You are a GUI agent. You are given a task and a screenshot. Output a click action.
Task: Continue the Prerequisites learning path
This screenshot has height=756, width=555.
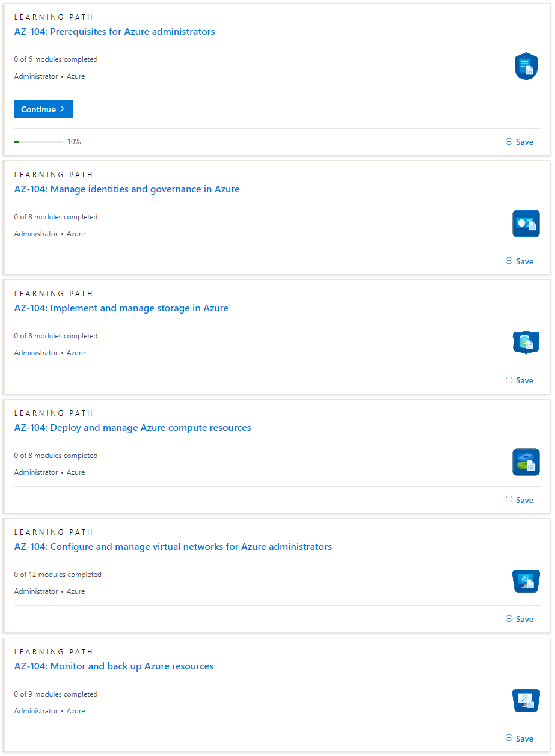pyautogui.click(x=43, y=109)
